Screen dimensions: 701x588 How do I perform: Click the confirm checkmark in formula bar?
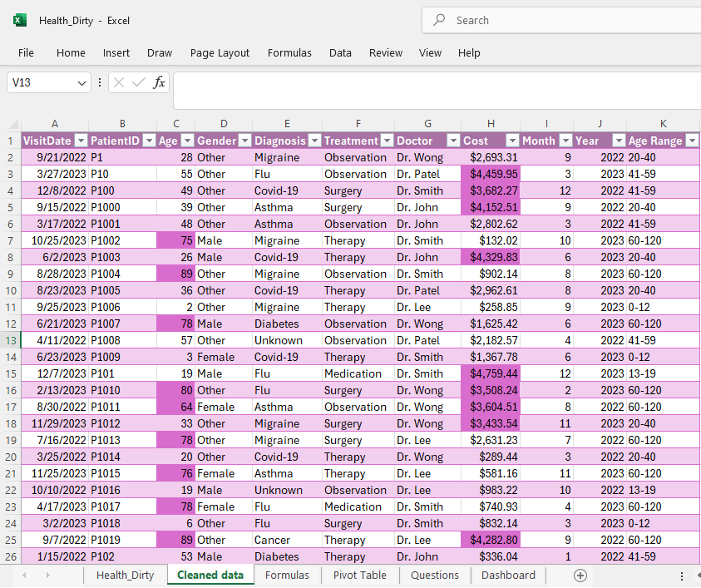(139, 82)
